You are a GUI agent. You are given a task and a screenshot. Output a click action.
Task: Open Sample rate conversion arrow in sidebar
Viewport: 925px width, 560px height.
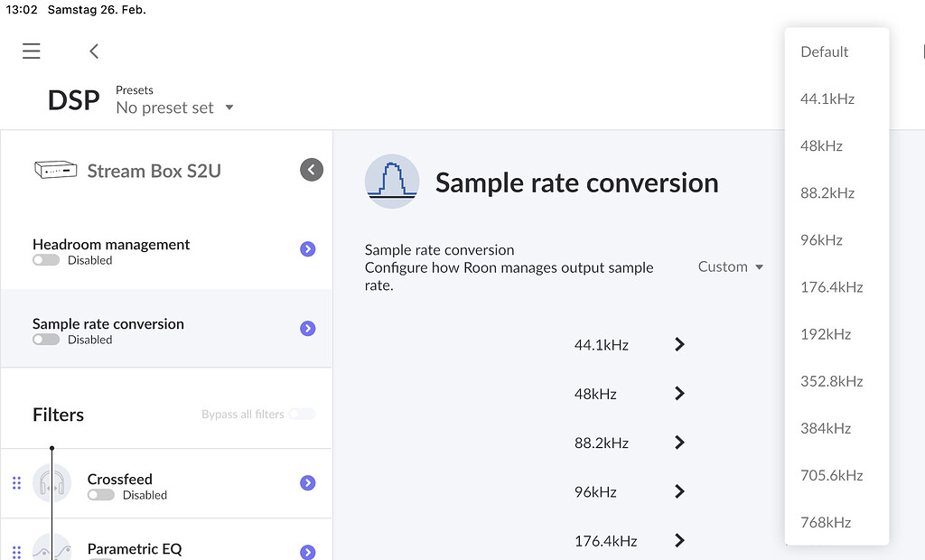pos(308,329)
